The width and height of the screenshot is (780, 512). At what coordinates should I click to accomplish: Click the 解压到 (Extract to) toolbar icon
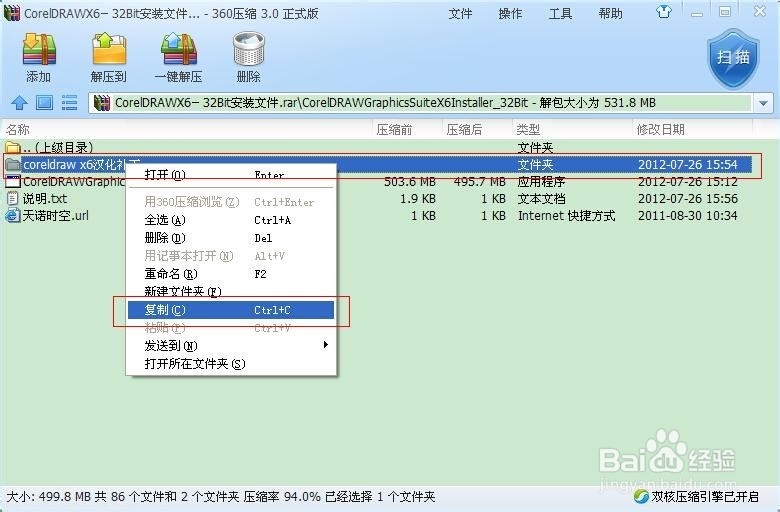109,50
